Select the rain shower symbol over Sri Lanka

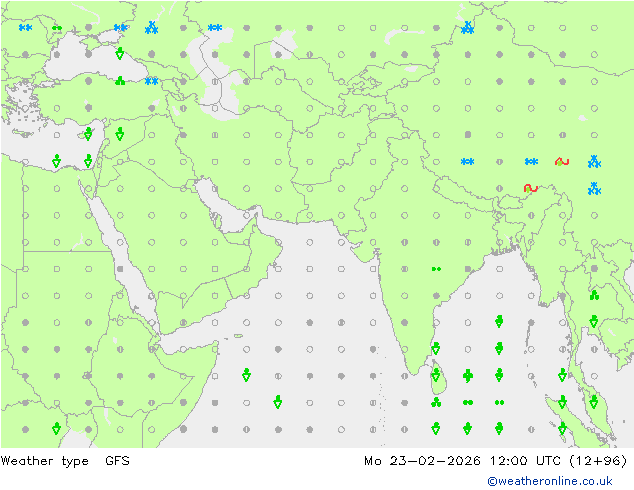pos(436,375)
